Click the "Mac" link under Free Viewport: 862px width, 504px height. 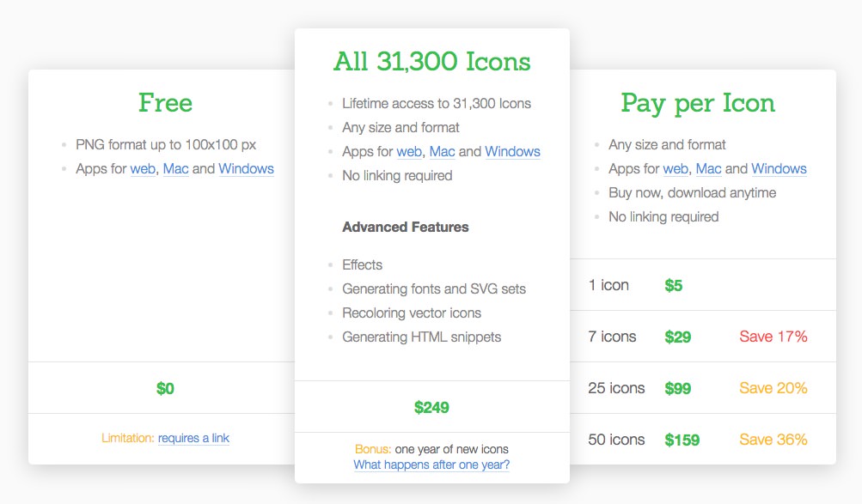pos(175,169)
